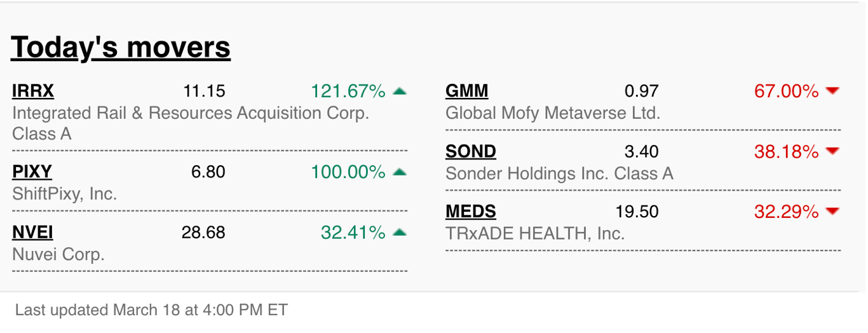This screenshot has height=333, width=868.
Task: Click the 28.68 price for NVEI
Action: pyautogui.click(x=203, y=233)
